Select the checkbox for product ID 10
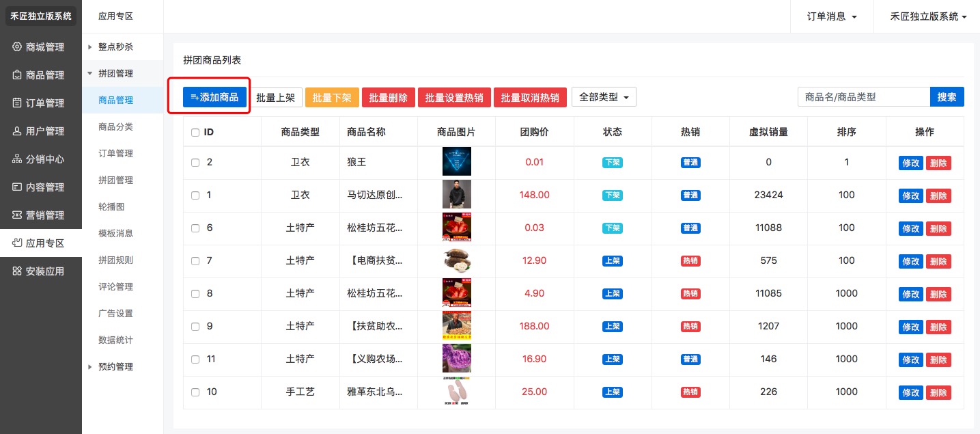The image size is (980, 434). pyautogui.click(x=195, y=392)
